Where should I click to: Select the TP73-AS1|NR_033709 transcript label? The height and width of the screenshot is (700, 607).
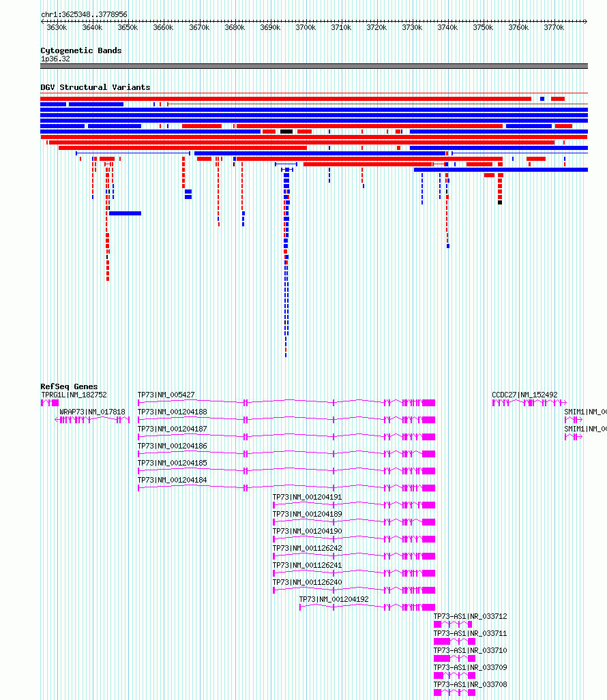click(471, 667)
